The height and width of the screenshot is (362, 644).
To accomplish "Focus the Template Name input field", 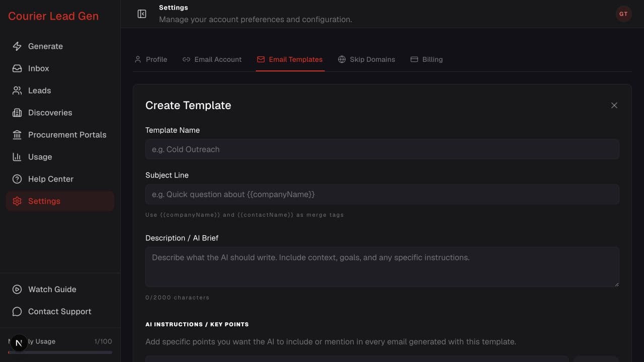I will pos(382,149).
